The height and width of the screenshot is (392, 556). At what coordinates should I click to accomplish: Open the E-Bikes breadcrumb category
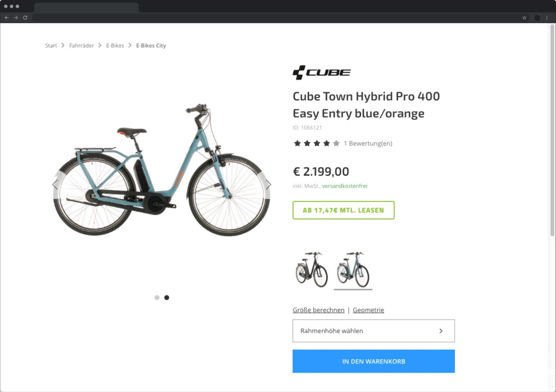coord(115,45)
